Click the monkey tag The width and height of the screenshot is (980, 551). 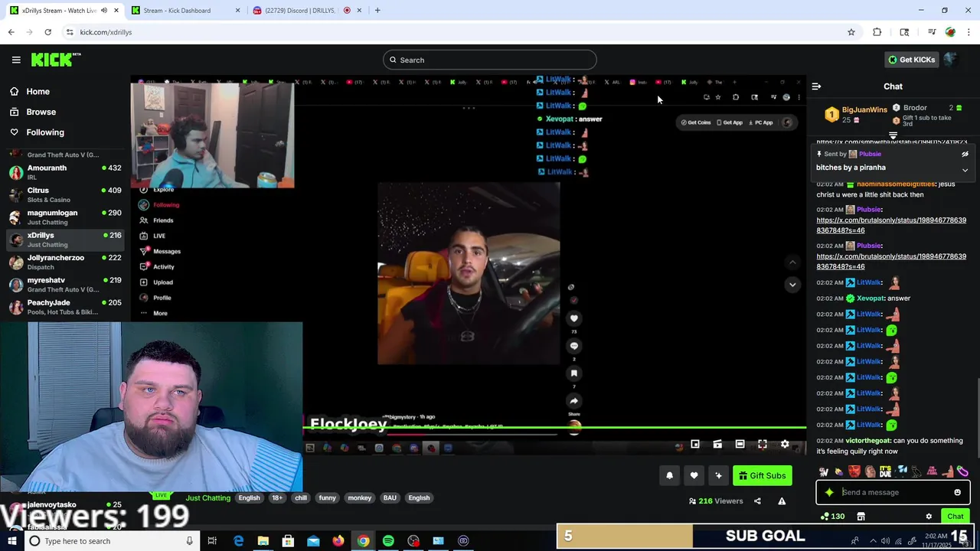tap(359, 498)
